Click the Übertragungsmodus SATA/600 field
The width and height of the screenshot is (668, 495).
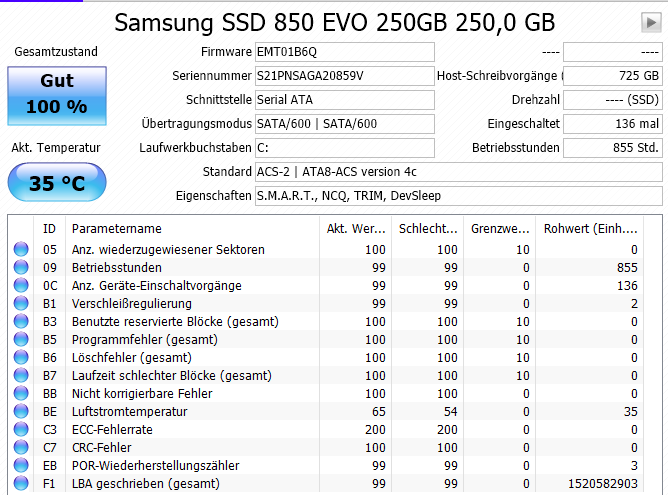click(x=345, y=124)
